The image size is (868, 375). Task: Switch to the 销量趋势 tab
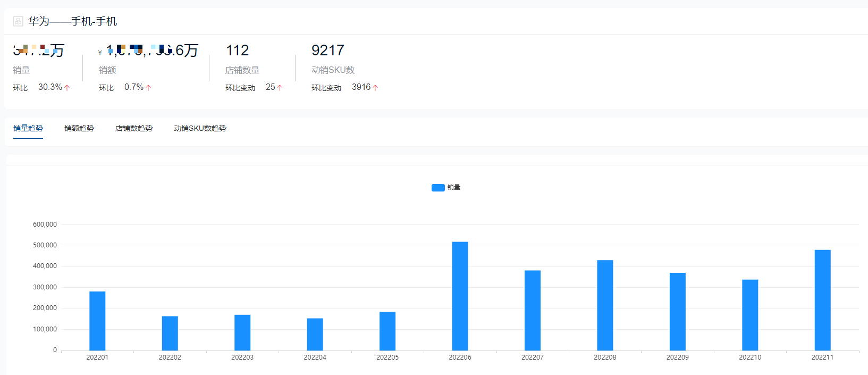pyautogui.click(x=28, y=128)
